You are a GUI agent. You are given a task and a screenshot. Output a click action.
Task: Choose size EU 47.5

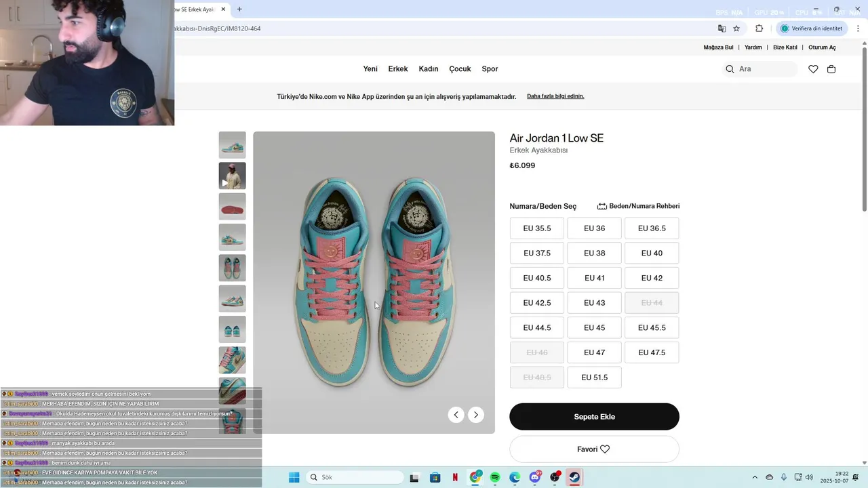pos(652,352)
